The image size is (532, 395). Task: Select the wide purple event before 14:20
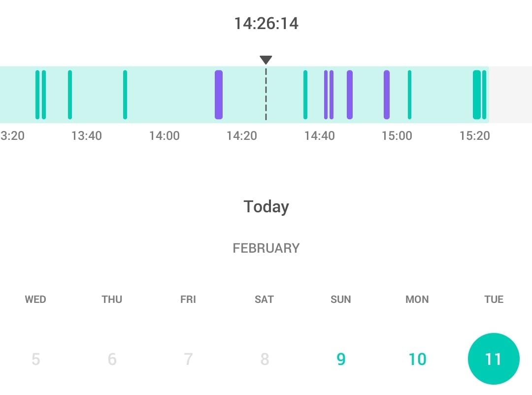[219, 95]
